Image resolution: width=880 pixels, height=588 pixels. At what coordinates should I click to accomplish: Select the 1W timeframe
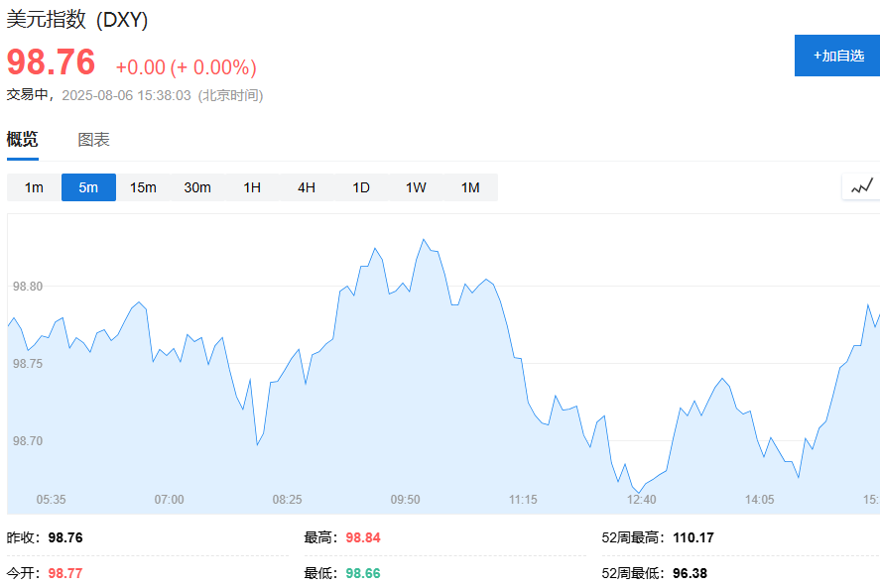(415, 186)
